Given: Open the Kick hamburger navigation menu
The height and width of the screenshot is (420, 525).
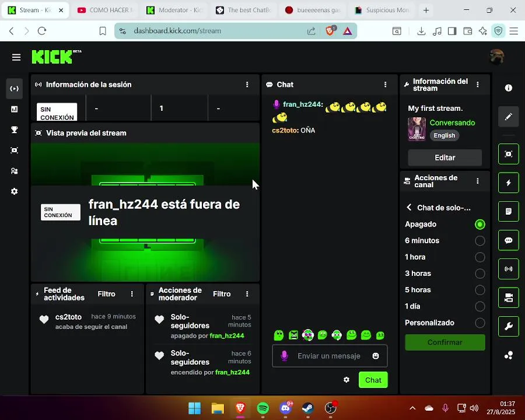Looking at the screenshot, I should 16,57.
